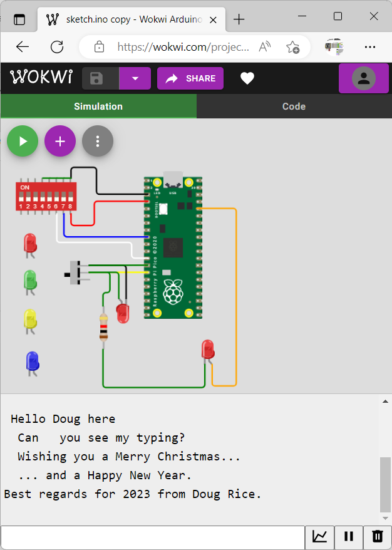Activate the Read Aloud icon in address bar
The image size is (392, 550).
(265, 46)
